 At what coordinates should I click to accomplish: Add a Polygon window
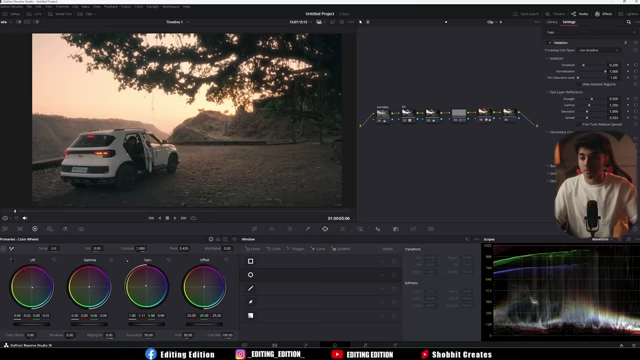click(296, 249)
